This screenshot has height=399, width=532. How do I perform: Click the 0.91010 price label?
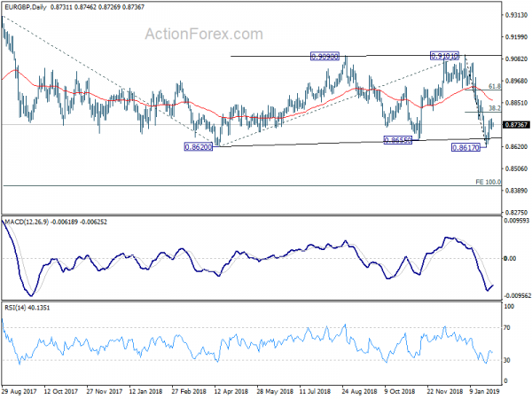tap(444, 55)
